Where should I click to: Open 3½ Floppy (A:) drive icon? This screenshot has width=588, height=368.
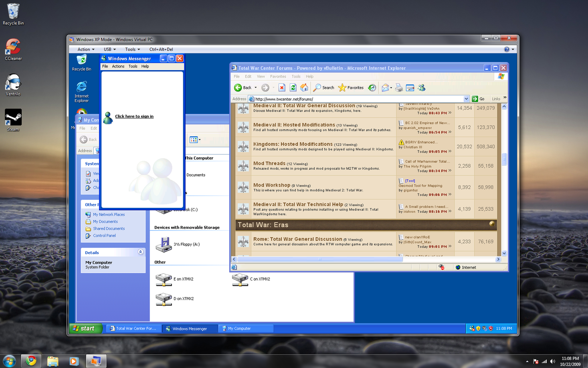(164, 244)
